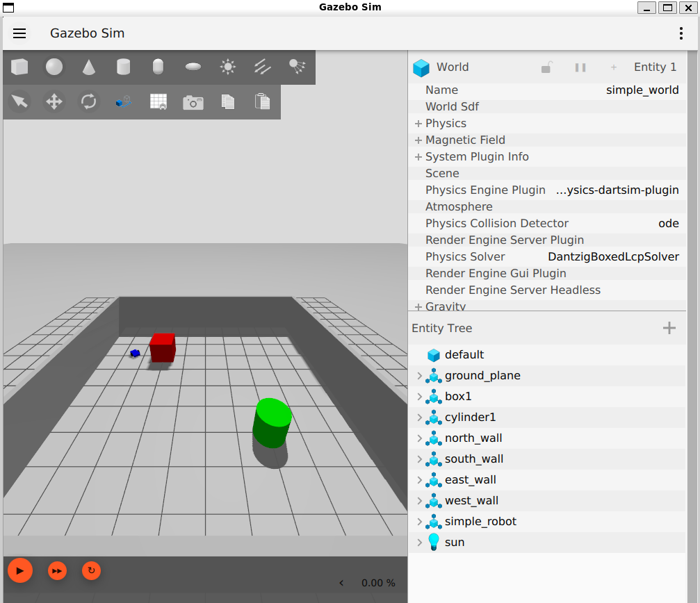Insert an ellipsoid shape
The image size is (700, 603).
click(x=193, y=67)
